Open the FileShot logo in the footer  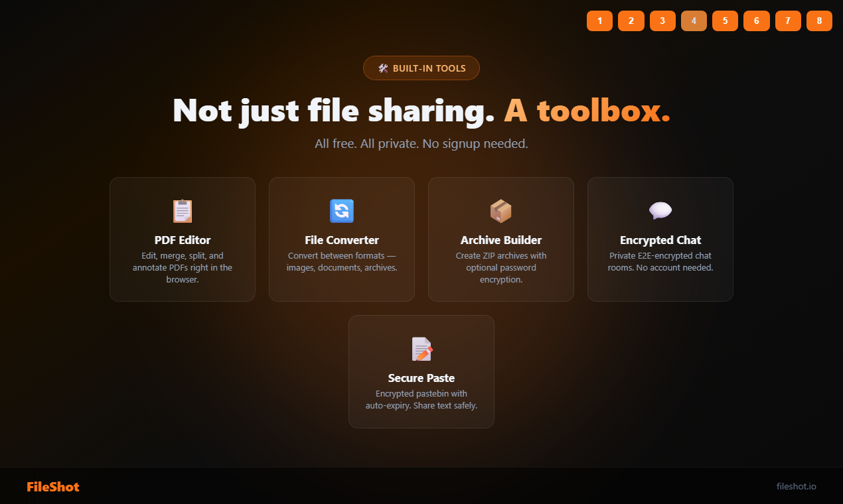click(x=52, y=486)
